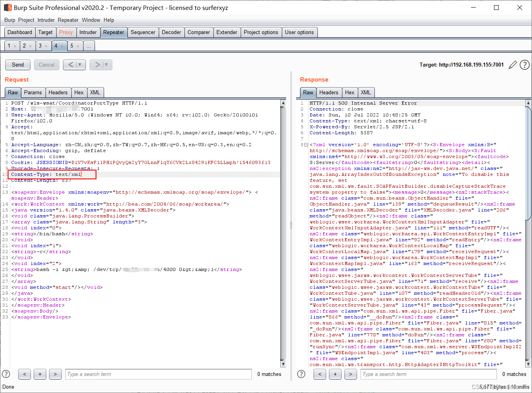The height and width of the screenshot is (393, 532).
Task: Open the Intruder menu
Action: pos(46,20)
